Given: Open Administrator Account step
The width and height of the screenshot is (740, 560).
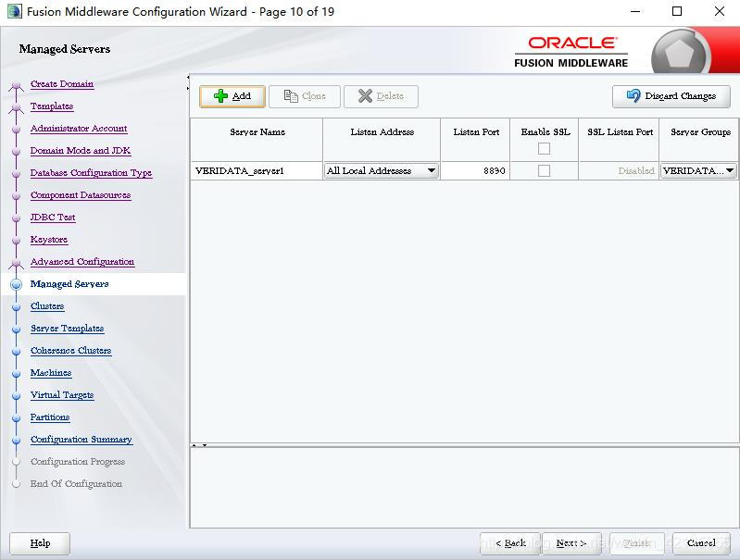Looking at the screenshot, I should 79,129.
